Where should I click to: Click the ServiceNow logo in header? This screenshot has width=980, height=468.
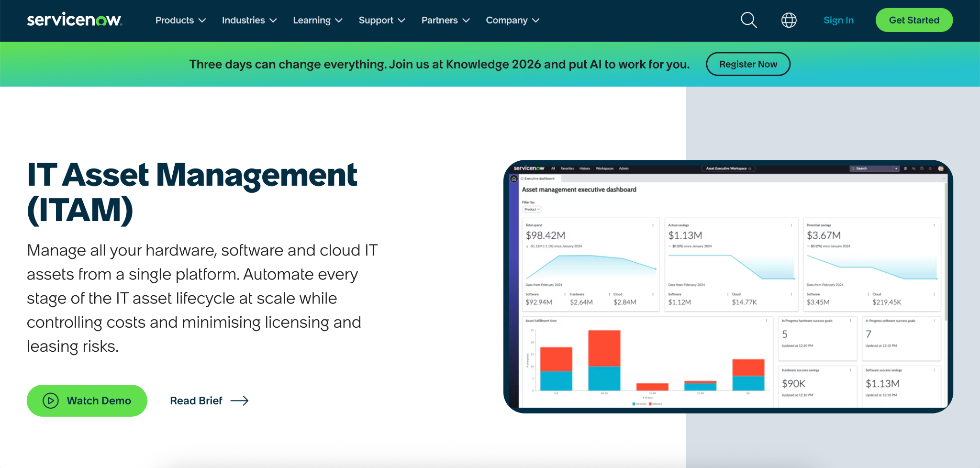click(x=75, y=20)
